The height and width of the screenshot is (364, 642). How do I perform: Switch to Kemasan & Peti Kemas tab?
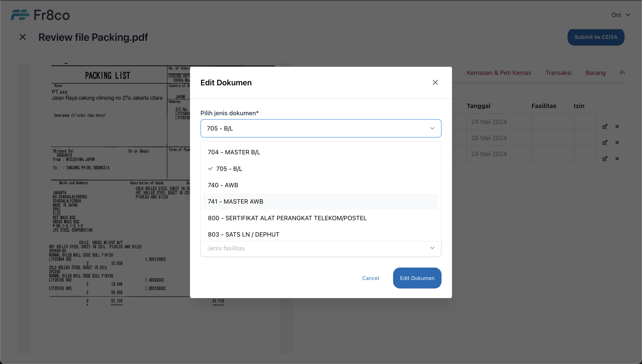(x=499, y=73)
